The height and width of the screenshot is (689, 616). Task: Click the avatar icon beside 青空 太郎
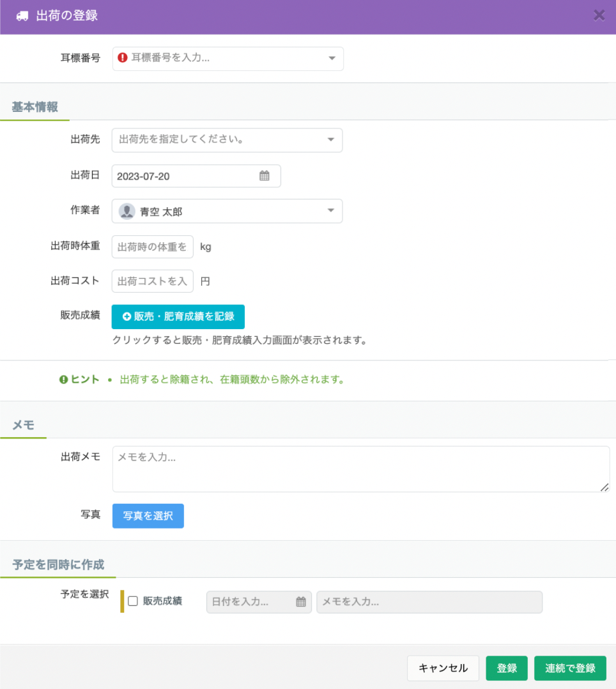(127, 212)
